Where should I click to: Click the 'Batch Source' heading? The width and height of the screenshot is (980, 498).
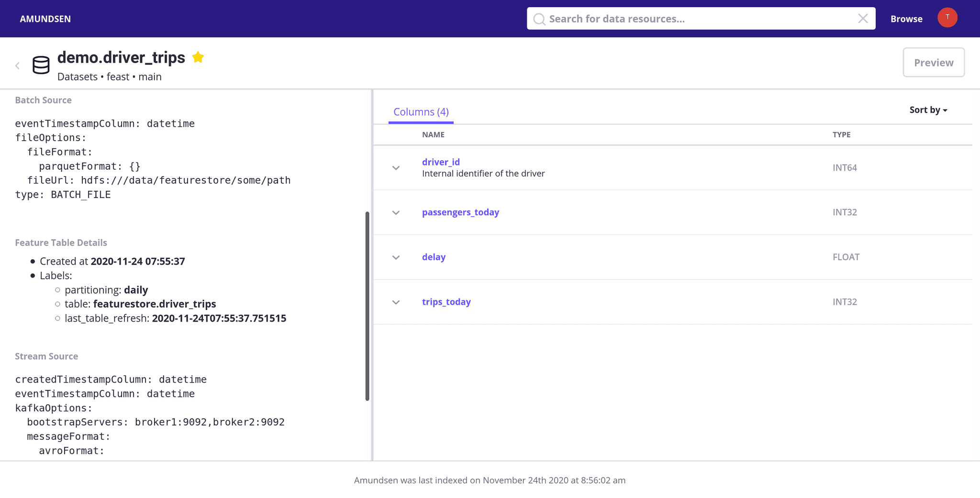click(x=43, y=100)
